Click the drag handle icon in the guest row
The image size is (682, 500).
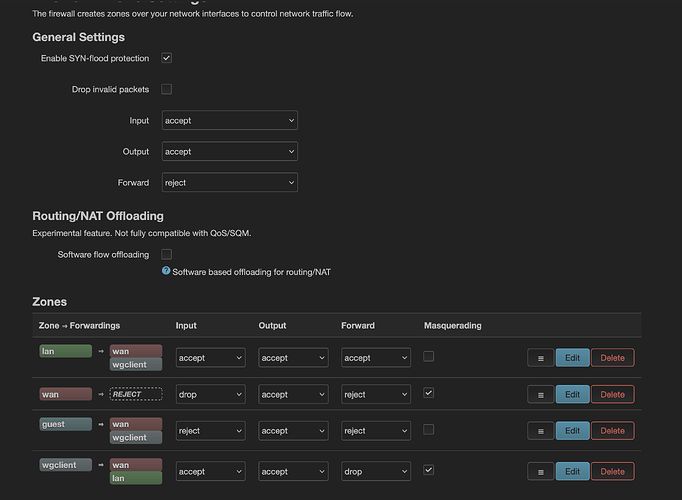click(540, 431)
